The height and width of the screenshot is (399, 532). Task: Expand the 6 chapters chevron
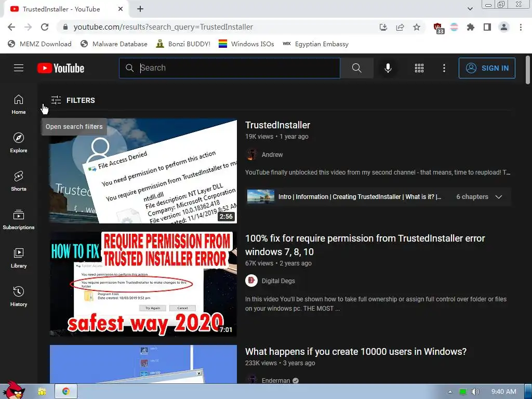pos(499,197)
